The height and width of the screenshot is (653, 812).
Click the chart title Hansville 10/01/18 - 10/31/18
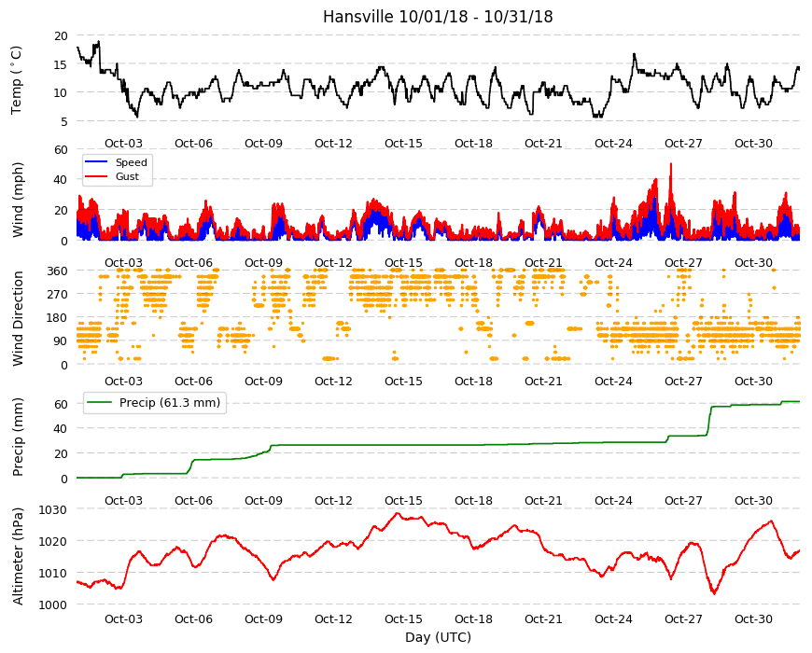438,17
